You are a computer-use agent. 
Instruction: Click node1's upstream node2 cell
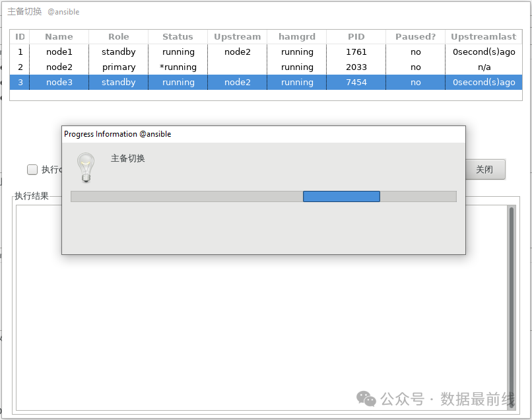[237, 52]
